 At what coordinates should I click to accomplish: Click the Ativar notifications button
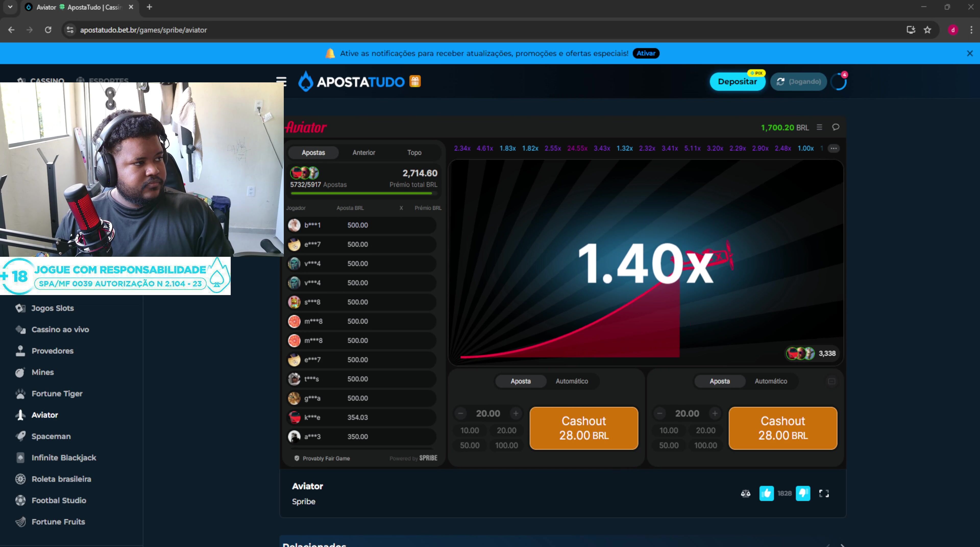click(x=646, y=53)
